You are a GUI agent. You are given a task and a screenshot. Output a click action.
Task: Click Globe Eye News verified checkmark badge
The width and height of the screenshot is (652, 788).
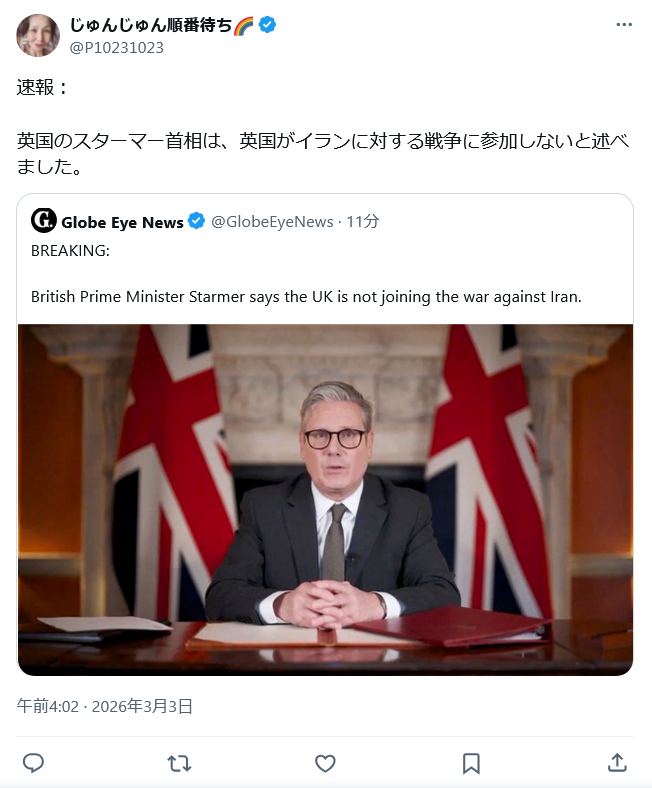point(198,221)
